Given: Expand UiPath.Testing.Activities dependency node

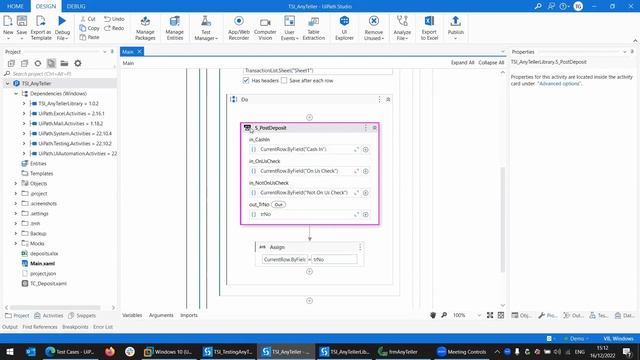Looking at the screenshot, I should [x=24, y=144].
